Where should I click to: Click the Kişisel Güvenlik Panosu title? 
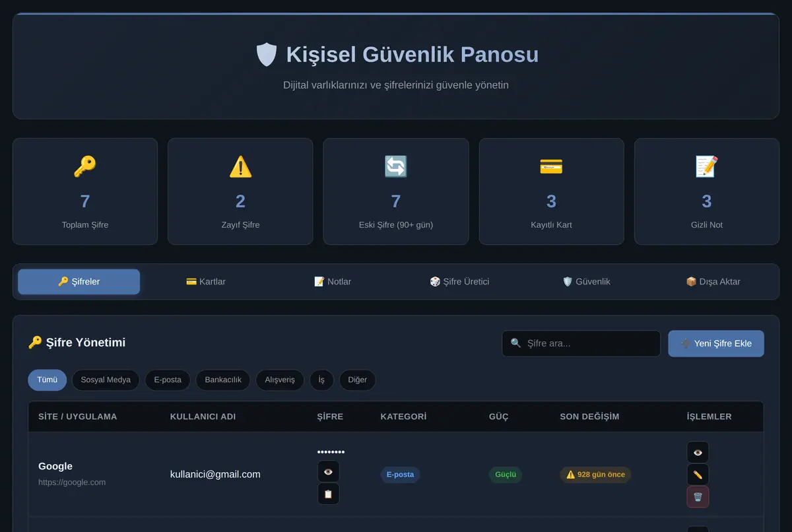coord(412,54)
